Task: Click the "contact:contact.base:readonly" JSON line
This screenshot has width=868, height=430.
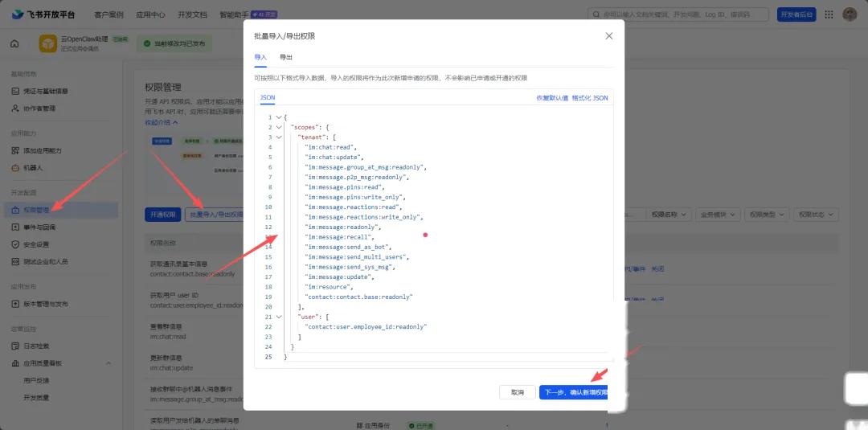Action: pyautogui.click(x=358, y=297)
